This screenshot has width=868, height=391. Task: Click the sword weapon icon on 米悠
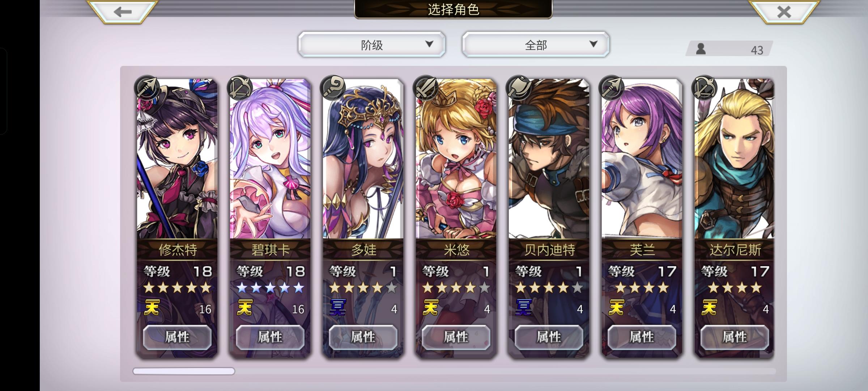tap(425, 88)
